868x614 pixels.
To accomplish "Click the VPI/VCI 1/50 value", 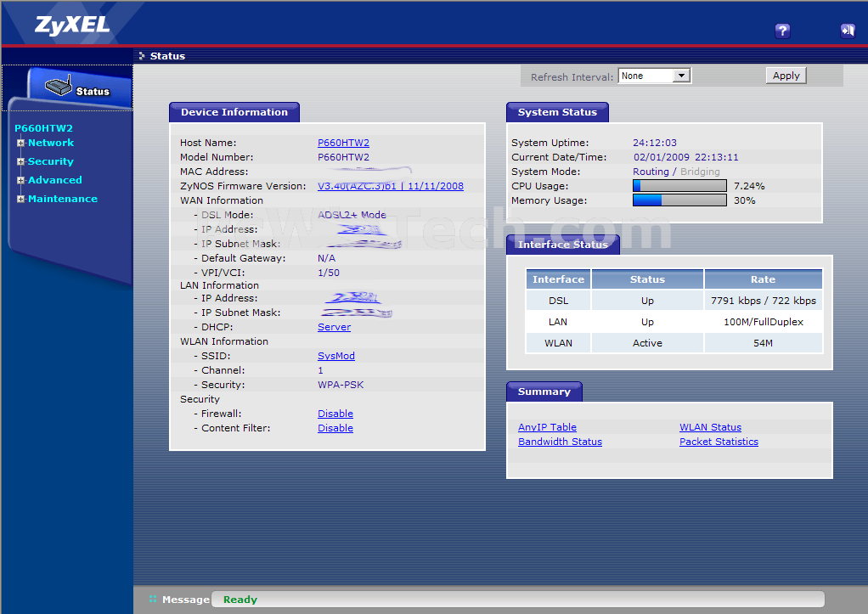I will click(x=329, y=273).
